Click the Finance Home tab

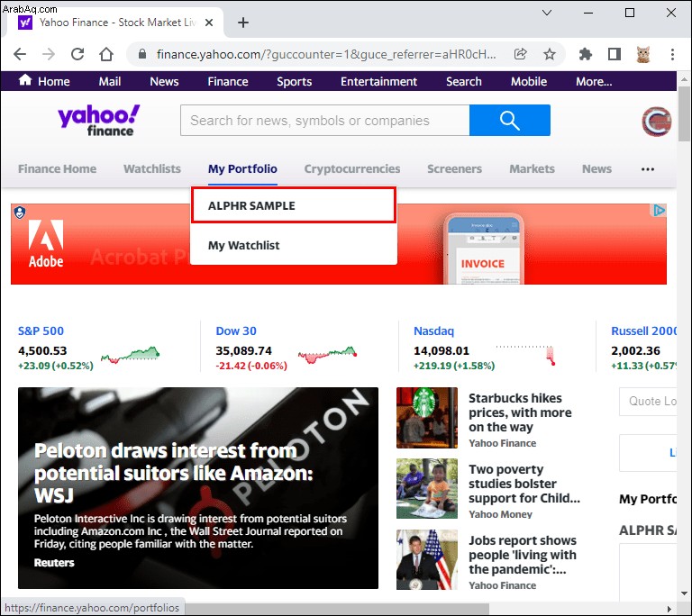(57, 168)
